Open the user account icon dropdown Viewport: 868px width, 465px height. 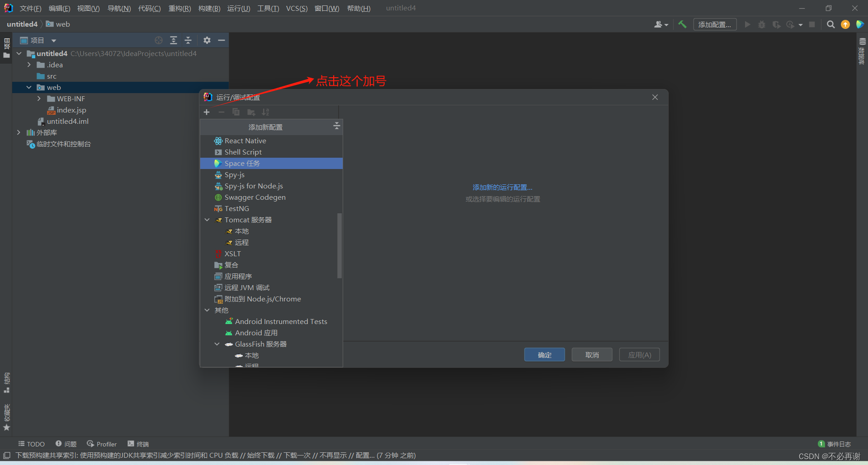click(x=661, y=24)
